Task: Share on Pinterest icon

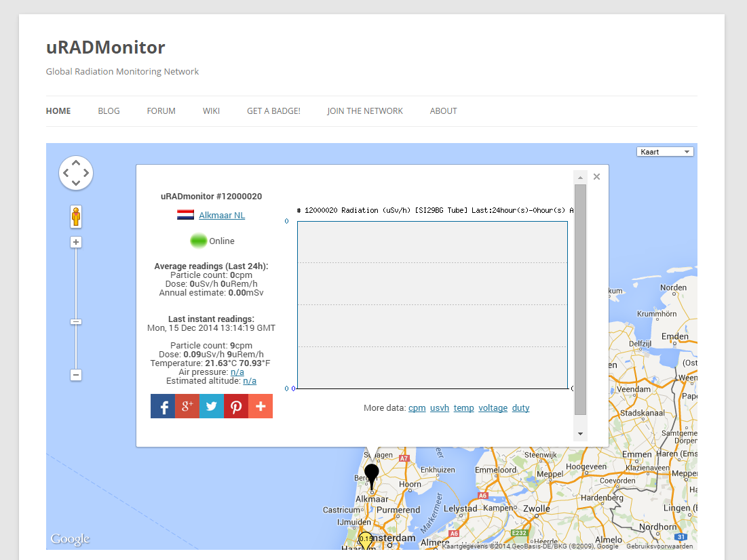Action: coord(236,406)
